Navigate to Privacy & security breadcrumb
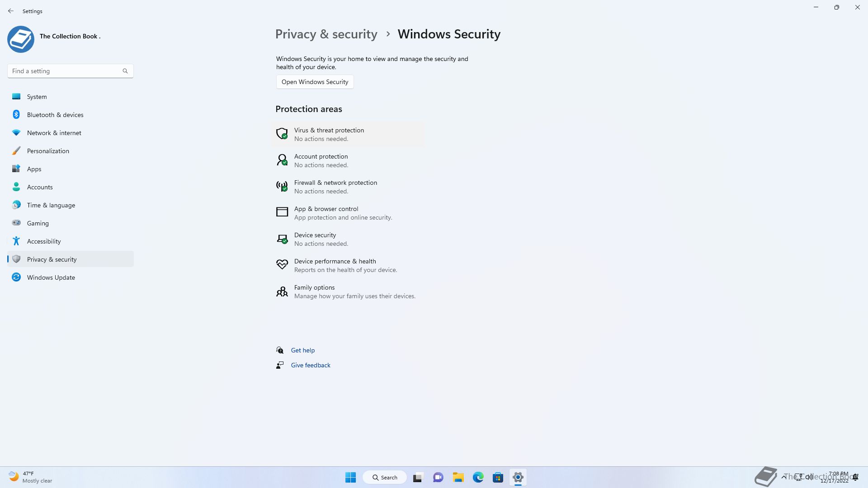 coord(326,34)
